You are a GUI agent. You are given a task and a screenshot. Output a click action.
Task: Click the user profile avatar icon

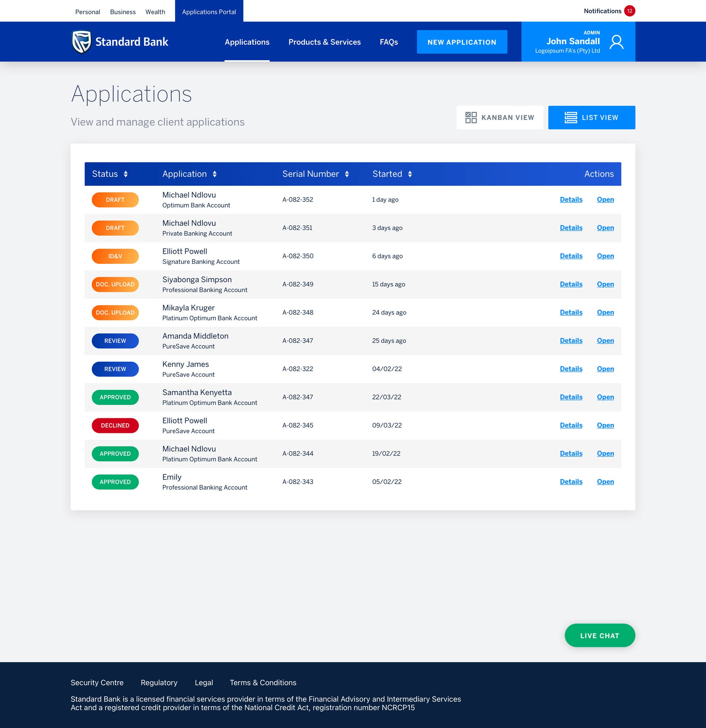pyautogui.click(x=616, y=42)
